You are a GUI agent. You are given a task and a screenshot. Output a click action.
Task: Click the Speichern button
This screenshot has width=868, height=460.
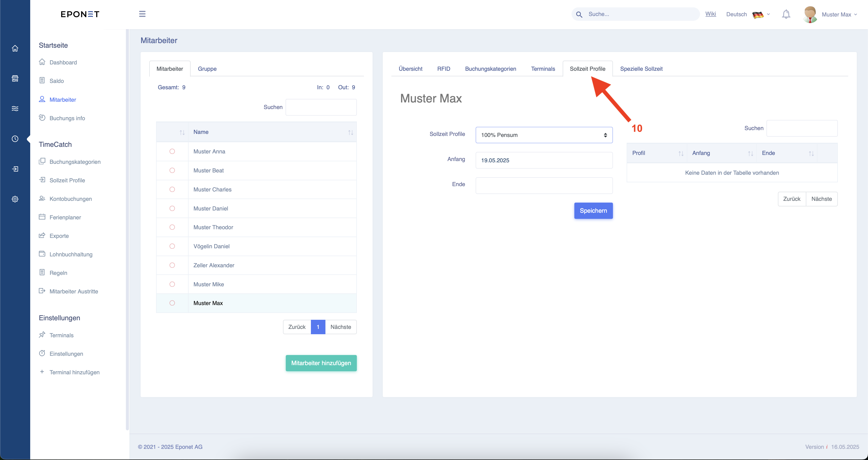(593, 211)
